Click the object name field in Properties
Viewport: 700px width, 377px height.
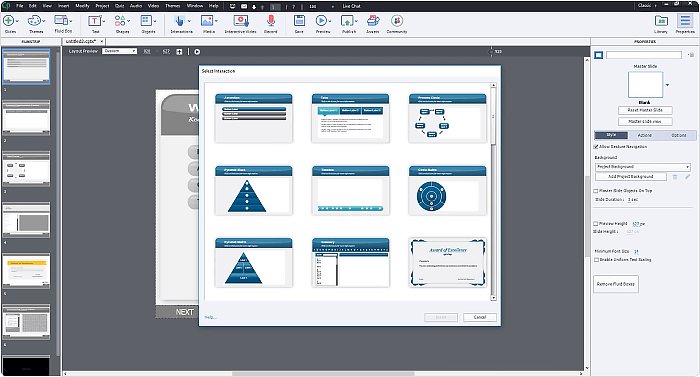pos(644,55)
